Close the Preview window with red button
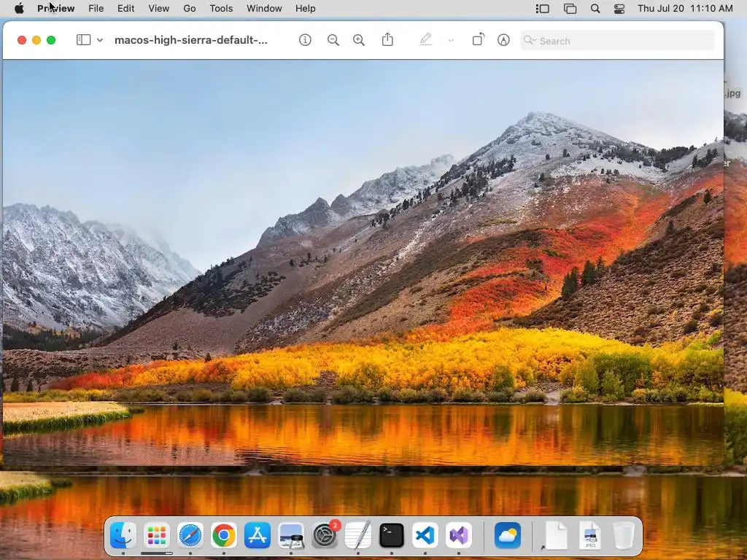Image resolution: width=747 pixels, height=560 pixels. click(x=21, y=40)
